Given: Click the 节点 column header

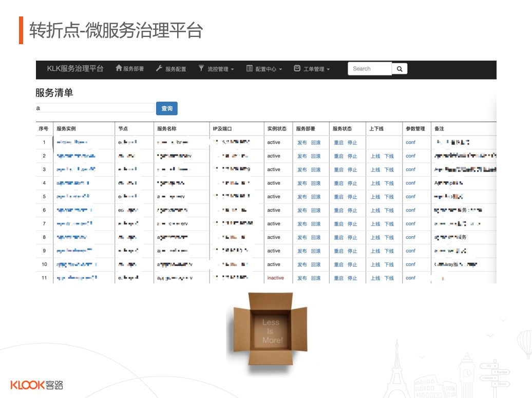Looking at the screenshot, I should (123, 128).
